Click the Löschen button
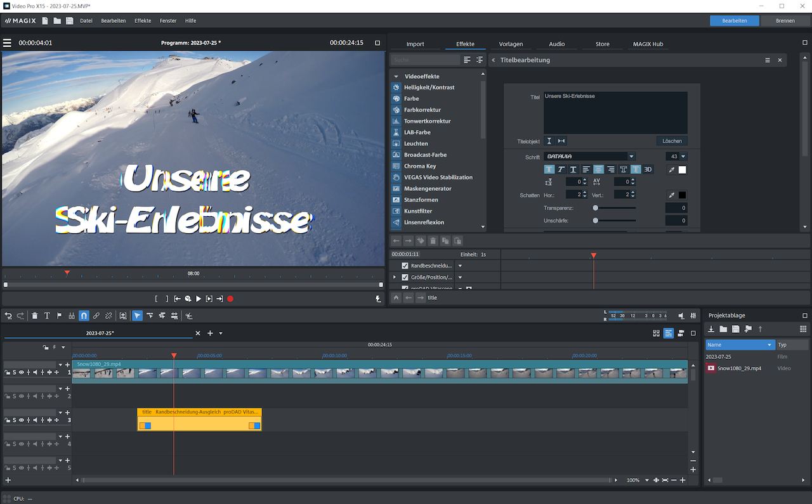The image size is (812, 504). (672, 141)
